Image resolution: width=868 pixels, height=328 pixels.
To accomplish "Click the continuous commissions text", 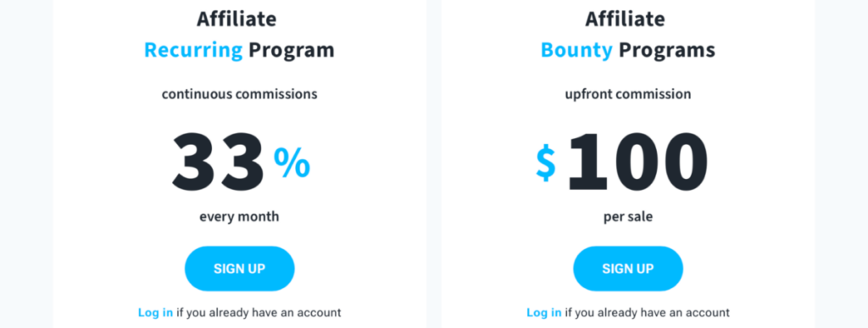I will [x=240, y=94].
